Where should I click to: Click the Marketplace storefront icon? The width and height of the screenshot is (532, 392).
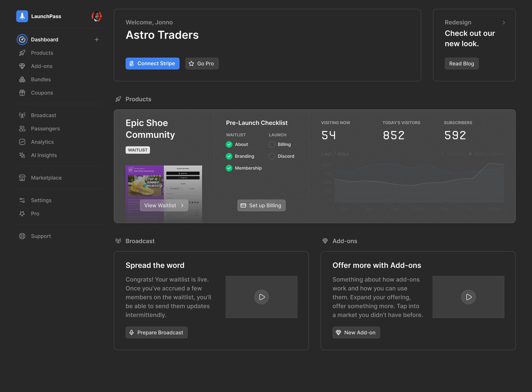(x=22, y=178)
